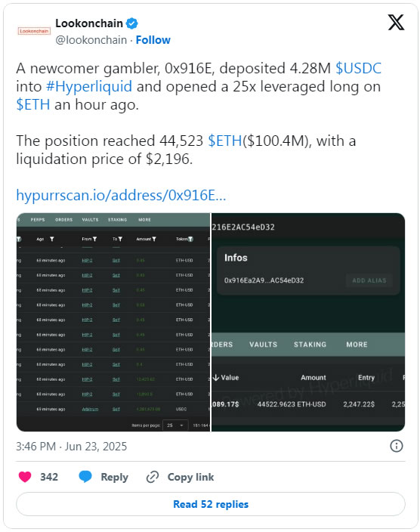Click the Age column filter icon
Viewport: 420px width, 532px height.
pos(52,240)
